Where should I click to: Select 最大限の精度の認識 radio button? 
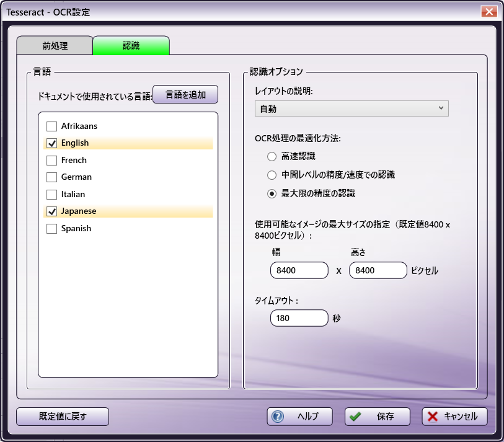pyautogui.click(x=272, y=193)
